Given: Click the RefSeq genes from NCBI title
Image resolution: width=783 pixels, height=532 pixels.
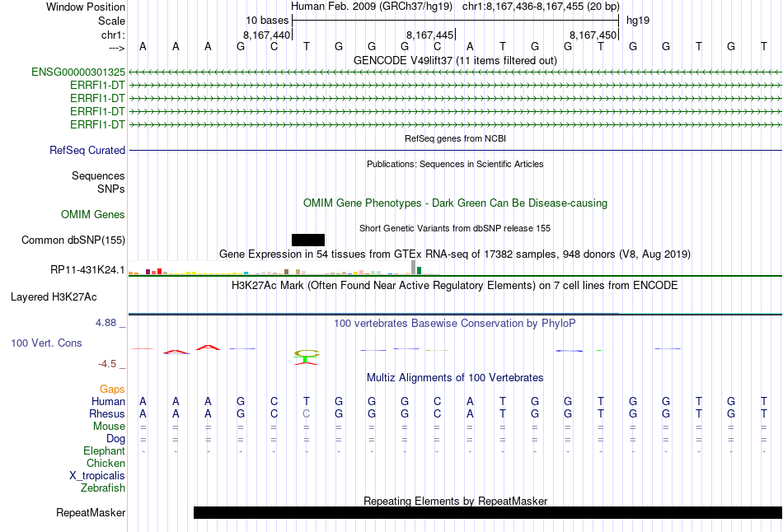Looking at the screenshot, I should coord(456,138).
